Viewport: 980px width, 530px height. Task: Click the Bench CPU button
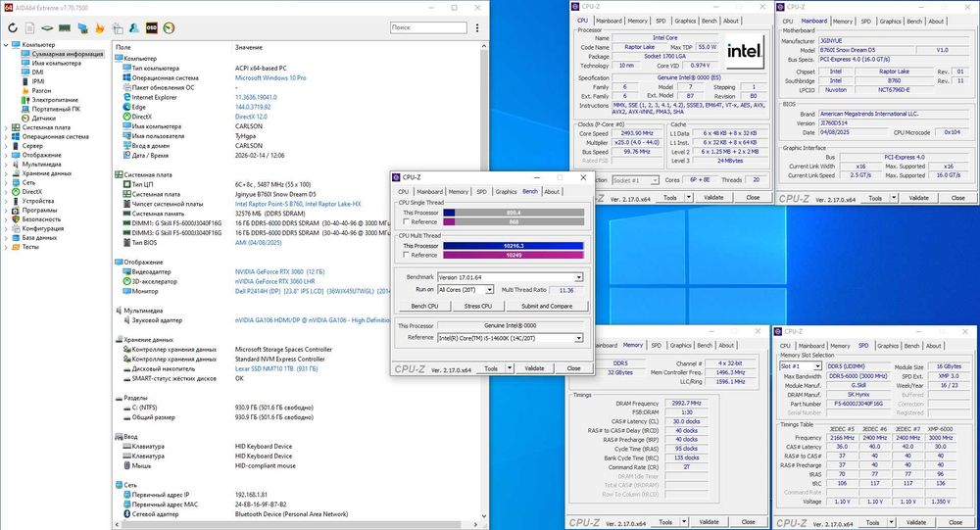[424, 307]
